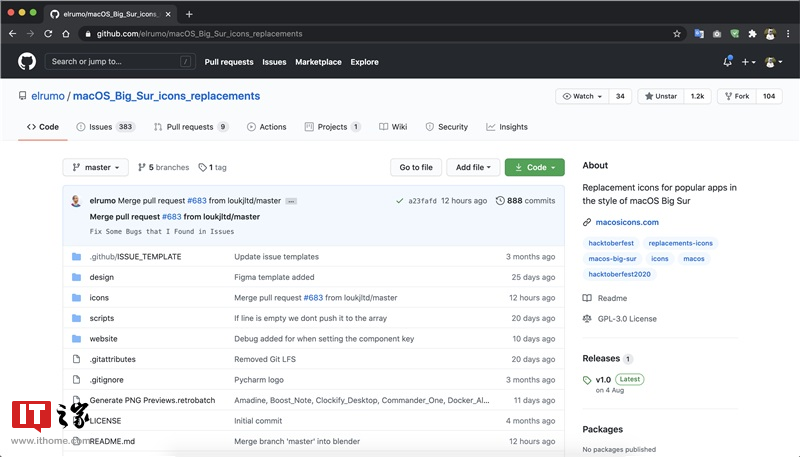Open commit hash a23fafd
800x457 pixels.
point(422,201)
